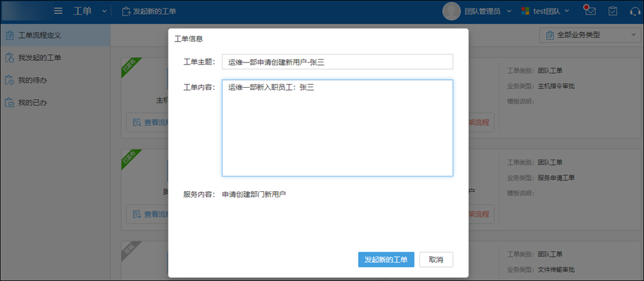
Task: Open the mail notifications icon
Action: click(x=590, y=11)
